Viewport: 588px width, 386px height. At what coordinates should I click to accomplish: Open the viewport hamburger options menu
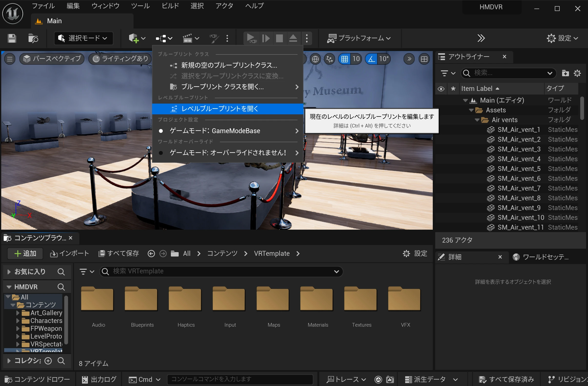click(10, 59)
